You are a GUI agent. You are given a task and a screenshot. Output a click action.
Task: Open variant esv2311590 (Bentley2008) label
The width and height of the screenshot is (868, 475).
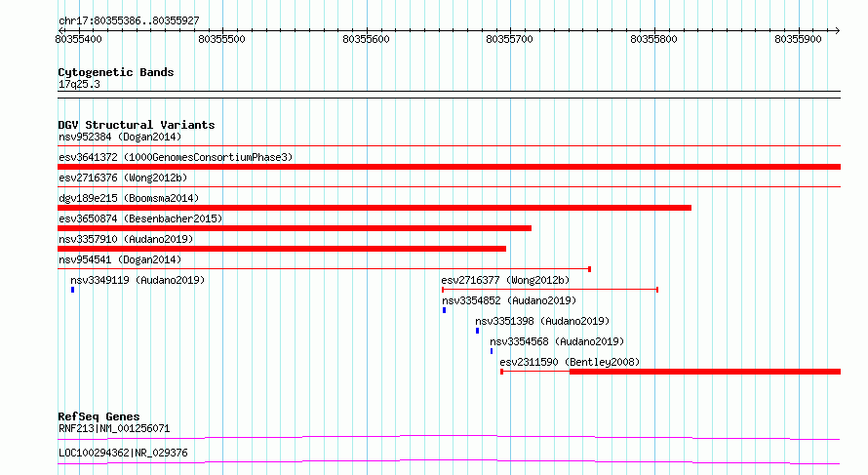(570, 362)
